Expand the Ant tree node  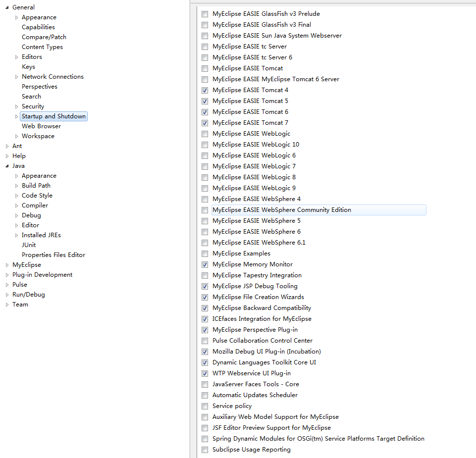tap(7, 146)
